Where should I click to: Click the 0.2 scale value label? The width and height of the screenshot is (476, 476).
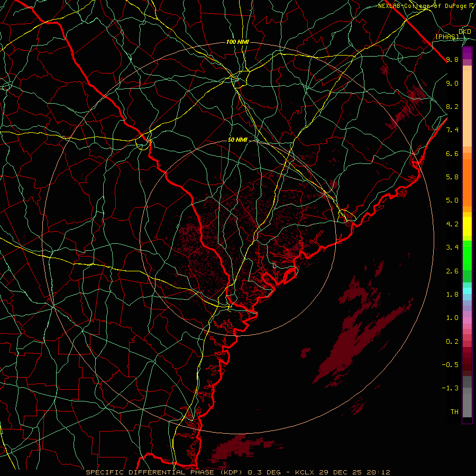point(452,342)
